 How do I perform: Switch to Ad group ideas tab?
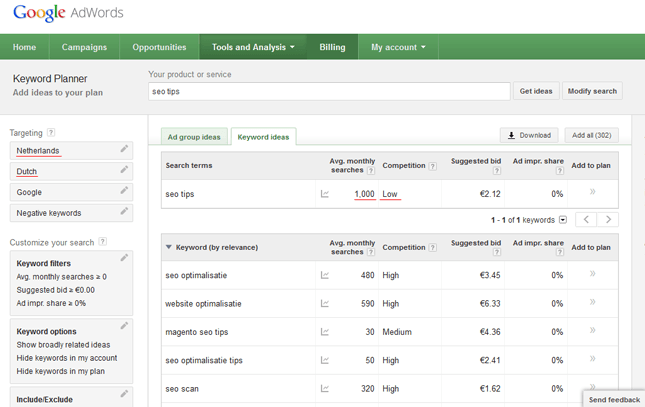[194, 137]
